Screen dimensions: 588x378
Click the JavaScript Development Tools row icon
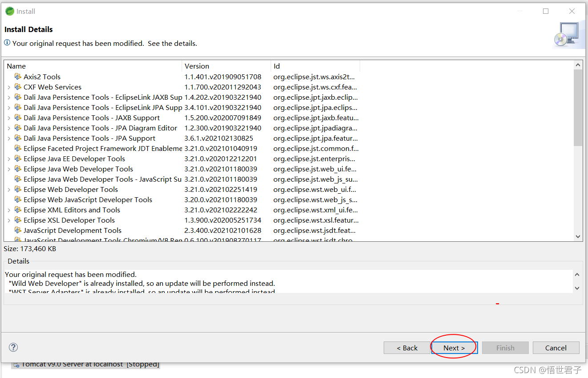[18, 230]
